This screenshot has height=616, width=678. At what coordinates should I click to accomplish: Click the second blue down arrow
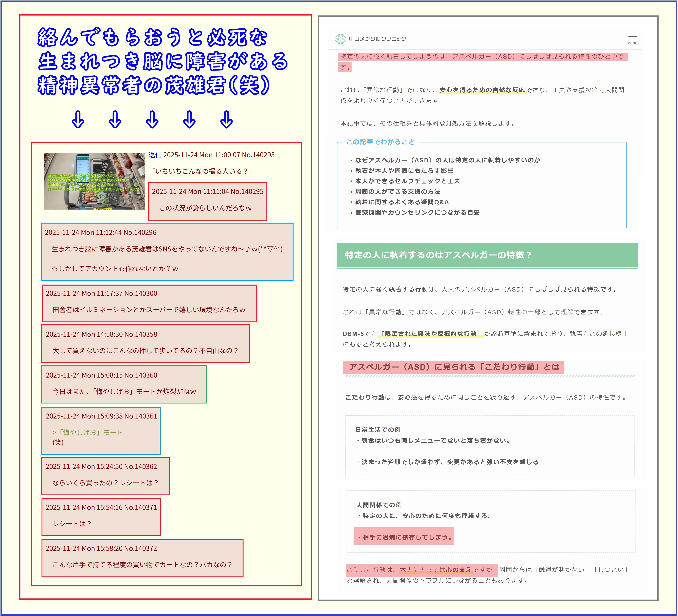pyautogui.click(x=115, y=120)
